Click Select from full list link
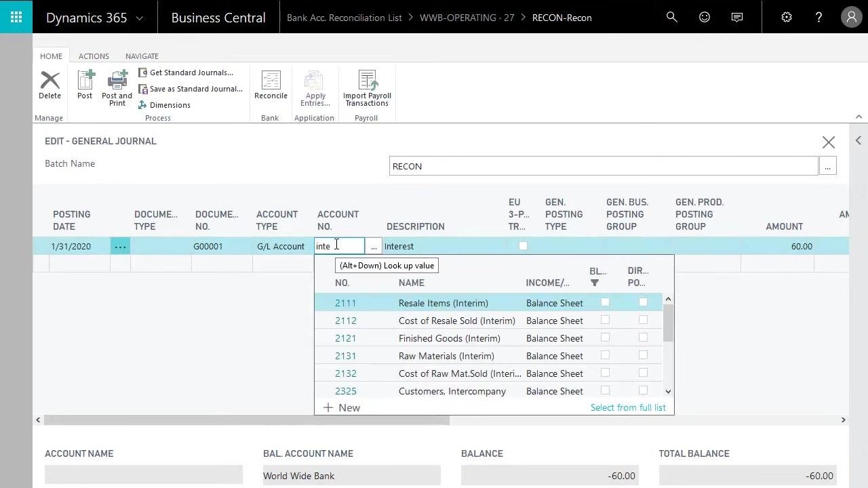 (x=628, y=407)
